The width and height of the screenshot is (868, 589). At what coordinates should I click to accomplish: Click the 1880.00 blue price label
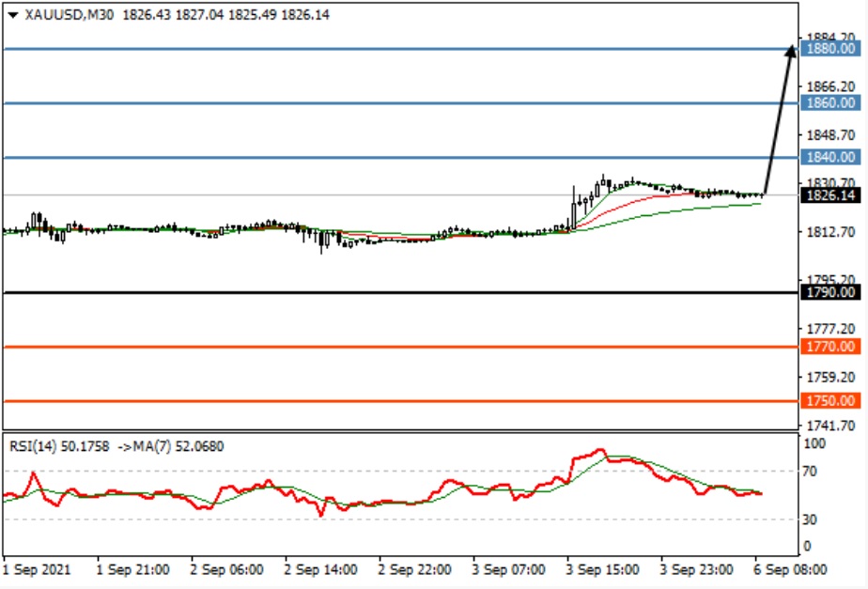coord(830,49)
